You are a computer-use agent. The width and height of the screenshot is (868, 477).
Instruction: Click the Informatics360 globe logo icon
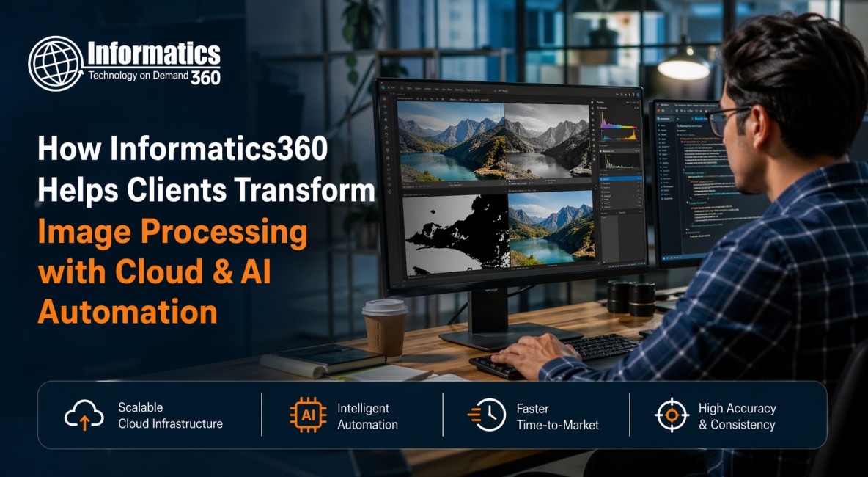click(56, 64)
